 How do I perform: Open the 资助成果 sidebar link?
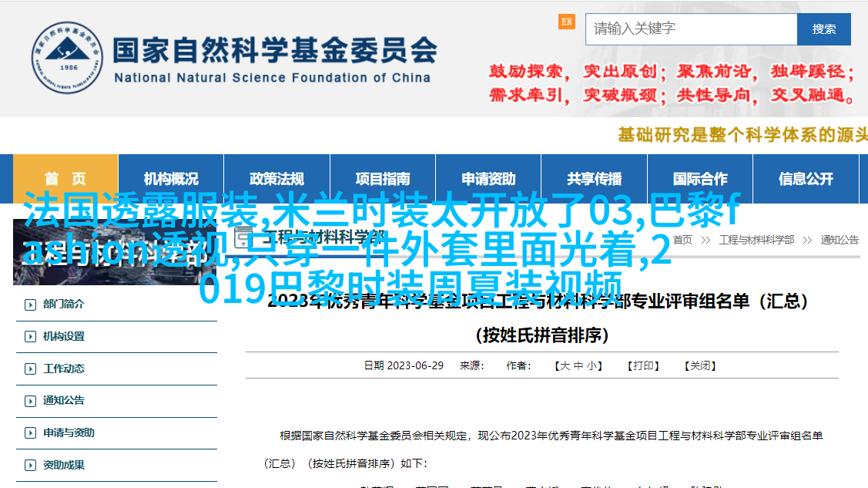(x=64, y=465)
